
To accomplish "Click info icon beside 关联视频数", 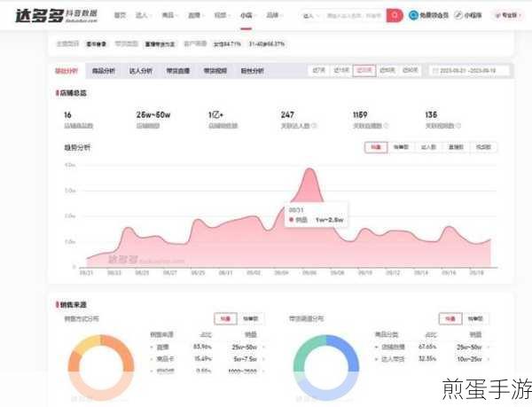I will tap(458, 126).
